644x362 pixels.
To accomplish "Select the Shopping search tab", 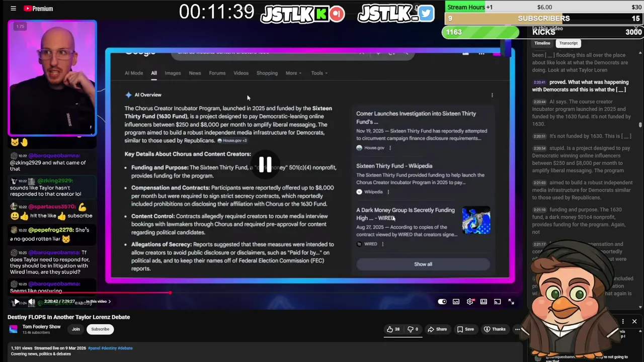I will click(x=267, y=73).
